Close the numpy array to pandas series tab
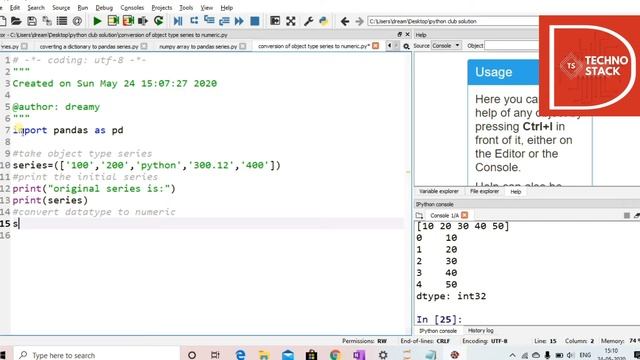Viewport: 640px width, 360px height. (x=243, y=47)
